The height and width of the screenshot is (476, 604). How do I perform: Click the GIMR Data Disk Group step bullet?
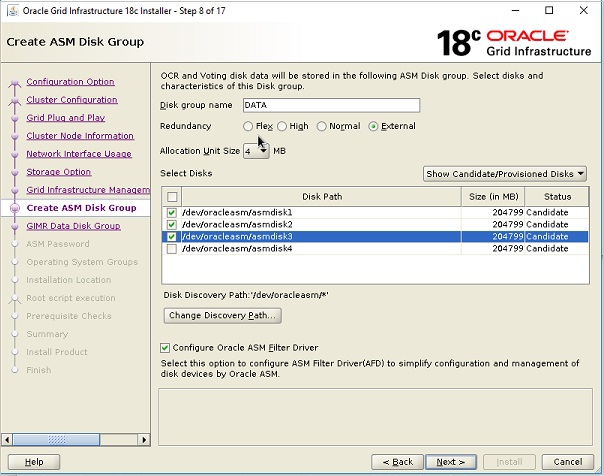coord(15,226)
